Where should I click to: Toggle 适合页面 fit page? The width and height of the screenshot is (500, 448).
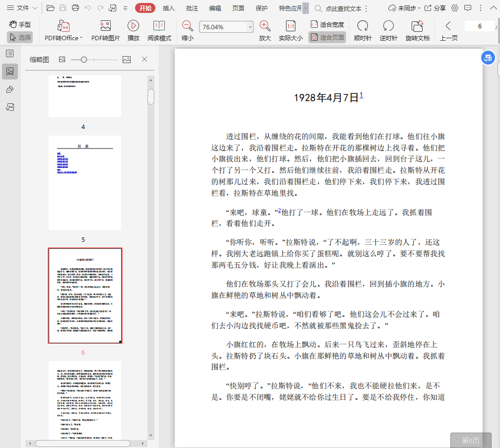click(x=327, y=37)
